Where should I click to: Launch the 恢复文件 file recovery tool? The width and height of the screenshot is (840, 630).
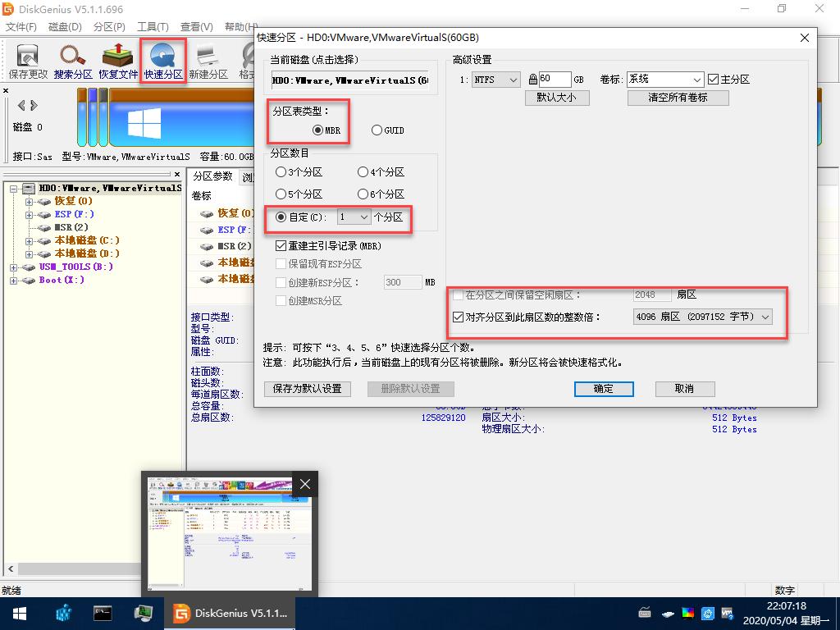117,59
